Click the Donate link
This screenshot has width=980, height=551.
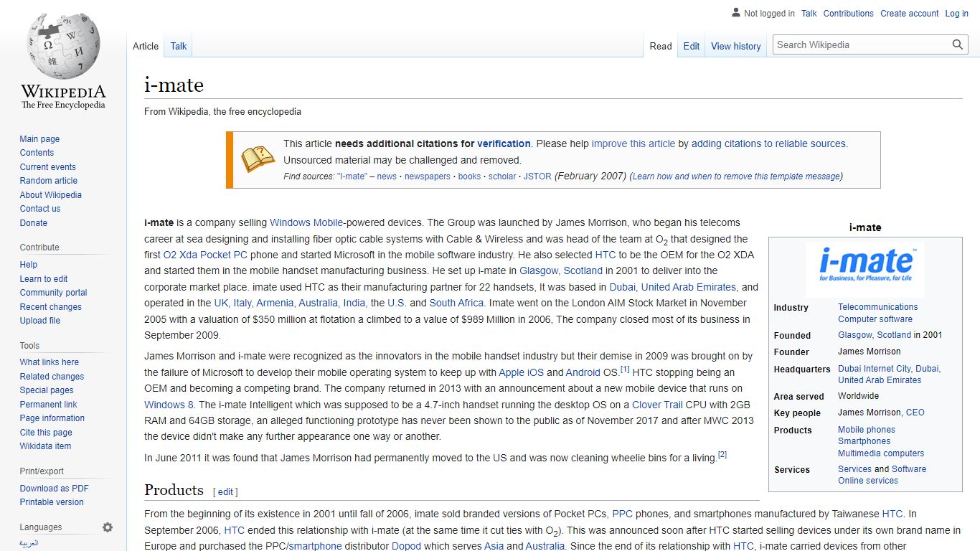34,223
